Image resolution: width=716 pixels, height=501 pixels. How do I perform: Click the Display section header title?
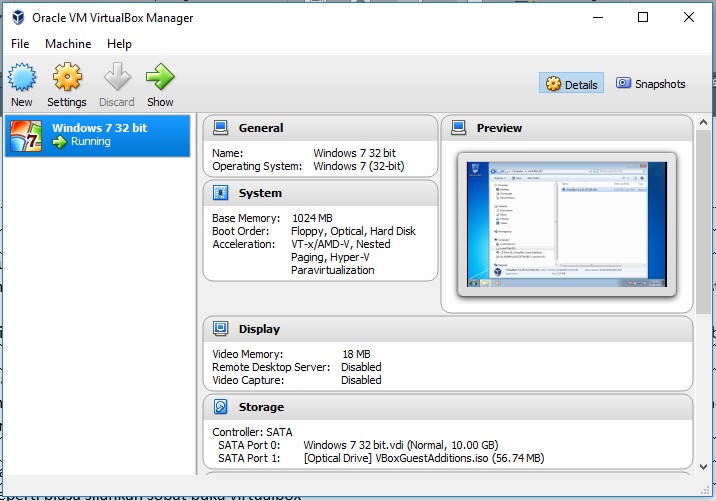259,329
